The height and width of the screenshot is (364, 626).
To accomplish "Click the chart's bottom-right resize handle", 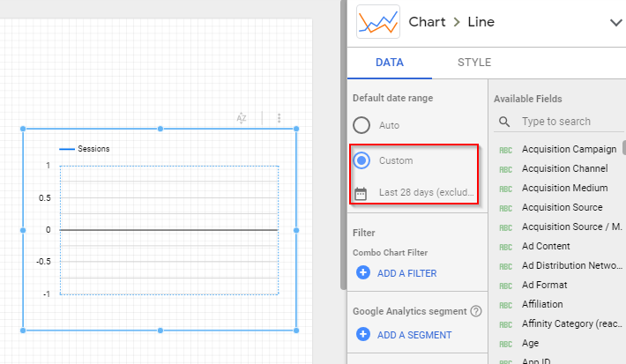I will (296, 331).
